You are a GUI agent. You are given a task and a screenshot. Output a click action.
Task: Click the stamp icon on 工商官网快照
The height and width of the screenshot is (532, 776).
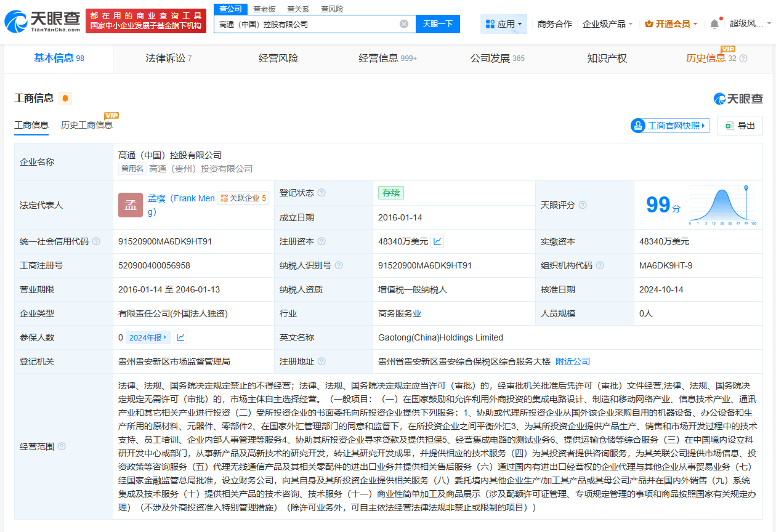(x=638, y=125)
